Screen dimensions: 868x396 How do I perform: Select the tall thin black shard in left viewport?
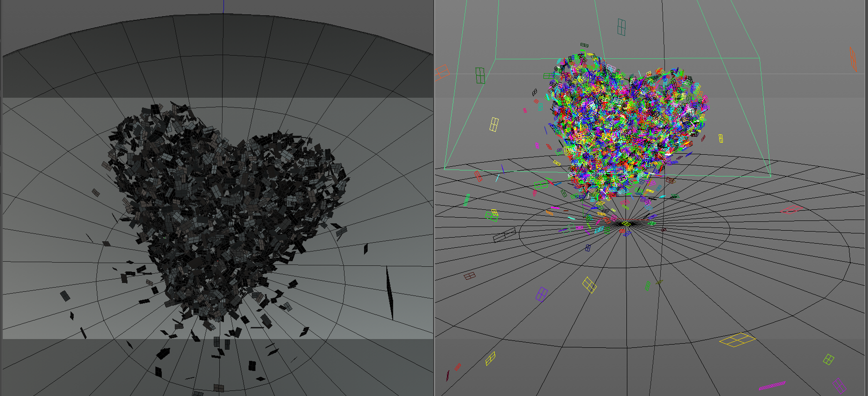[x=390, y=293]
